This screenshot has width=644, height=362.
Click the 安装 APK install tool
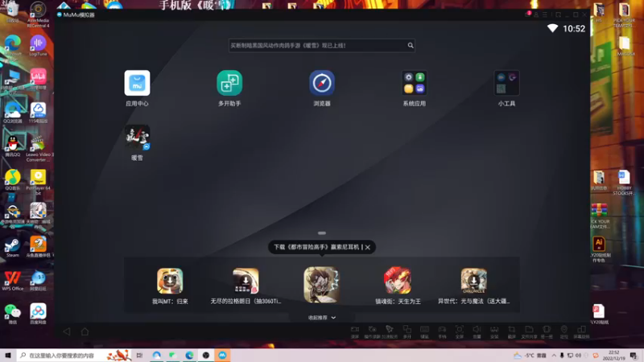click(x=494, y=332)
